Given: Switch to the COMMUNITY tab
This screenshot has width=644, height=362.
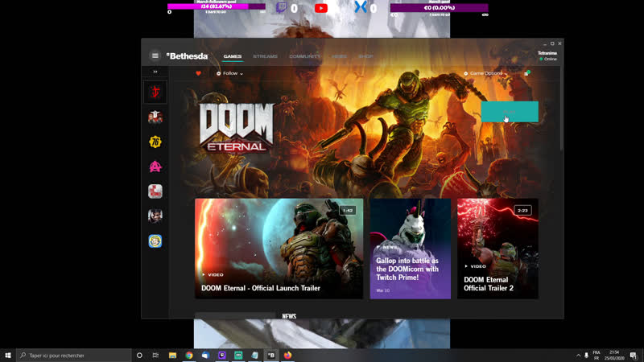Looking at the screenshot, I should pos(304,56).
